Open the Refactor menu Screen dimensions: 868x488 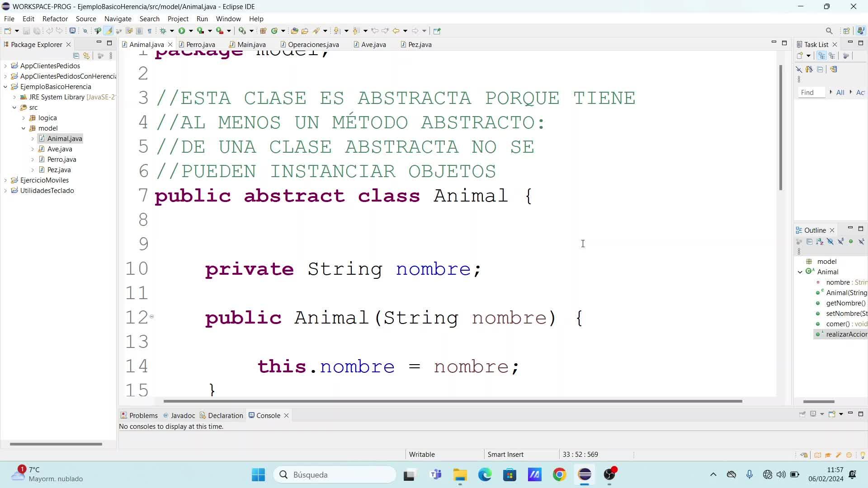[x=55, y=19]
